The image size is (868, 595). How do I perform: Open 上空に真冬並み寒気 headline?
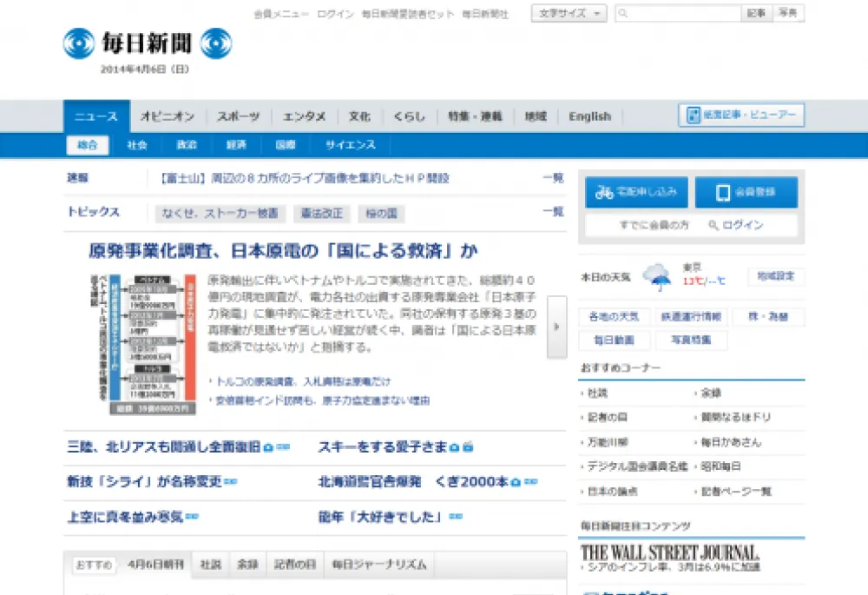[x=125, y=517]
